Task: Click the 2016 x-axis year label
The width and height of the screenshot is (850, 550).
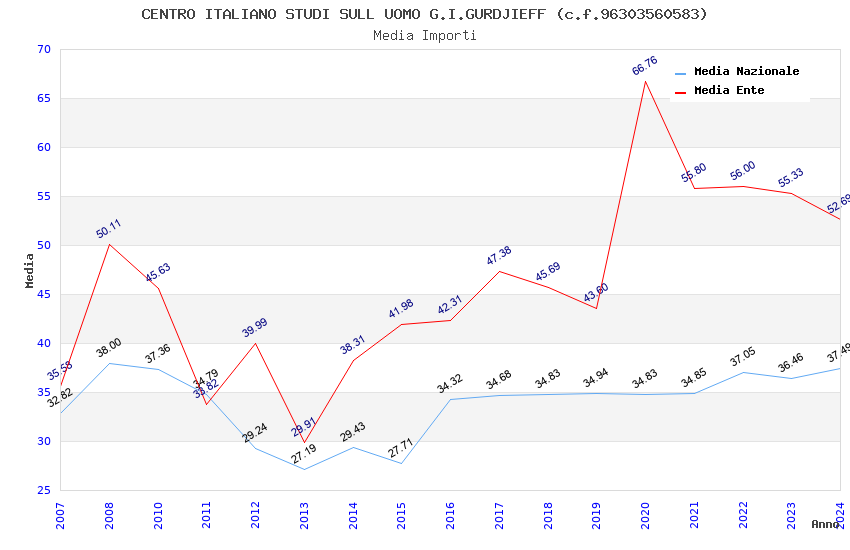Action: [450, 515]
